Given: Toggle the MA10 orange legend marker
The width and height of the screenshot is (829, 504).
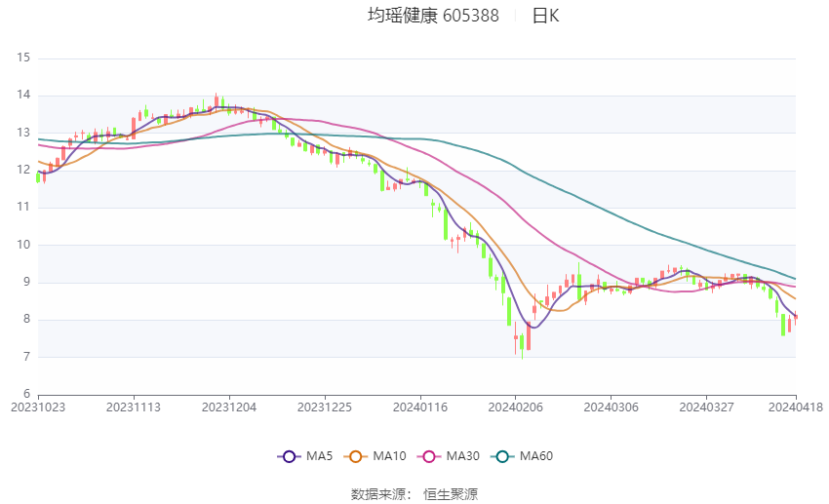Looking at the screenshot, I should (355, 456).
